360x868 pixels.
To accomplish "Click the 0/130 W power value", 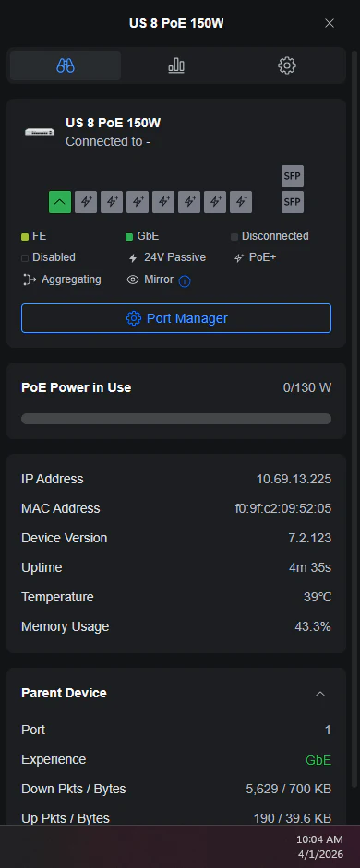I will tap(307, 387).
